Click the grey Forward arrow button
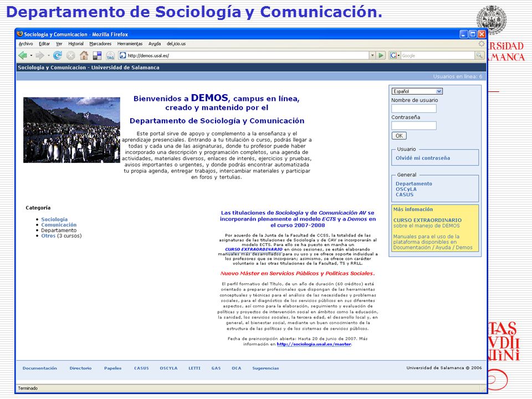 click(x=40, y=55)
